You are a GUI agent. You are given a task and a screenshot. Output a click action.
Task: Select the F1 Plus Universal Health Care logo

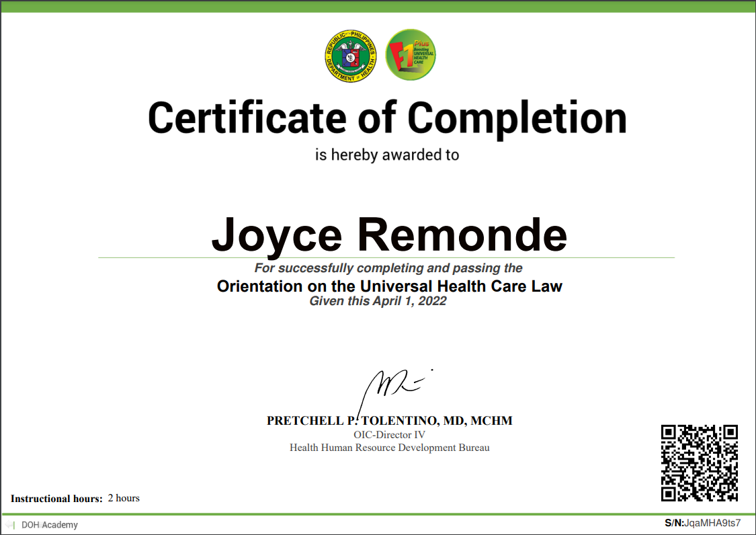click(x=411, y=55)
